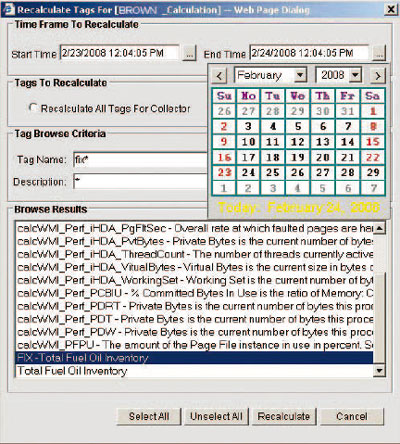
Task: Select calcWMI_Perf_PDRT in results
Action: coord(194,306)
